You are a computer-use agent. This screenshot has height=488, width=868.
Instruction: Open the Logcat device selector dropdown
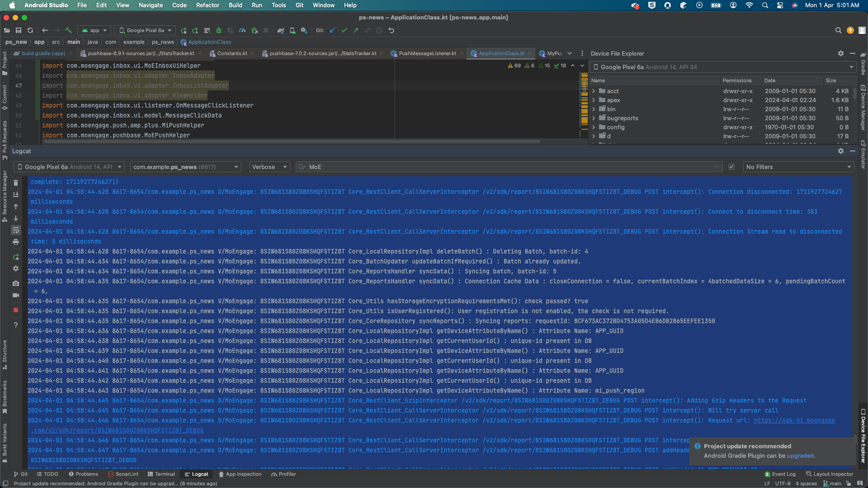tap(69, 167)
